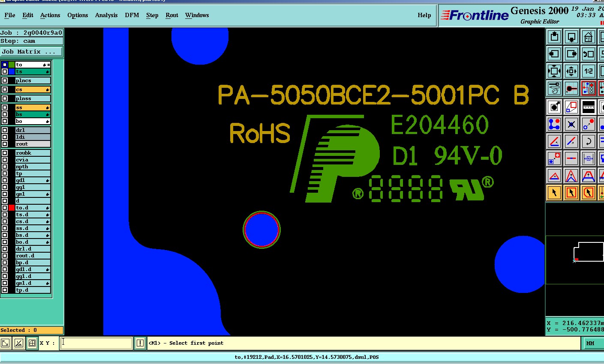The width and height of the screenshot is (604, 364).
Task: Select the layer named plnss
Action: (33, 98)
